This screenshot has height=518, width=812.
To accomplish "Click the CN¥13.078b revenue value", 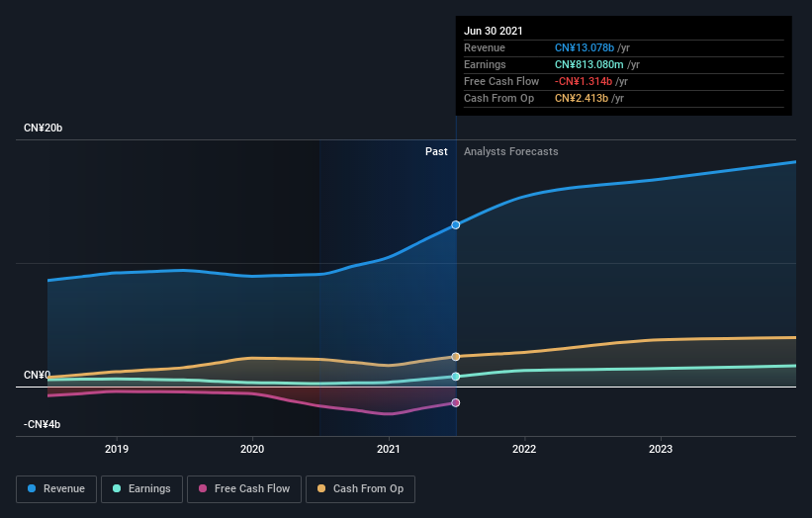I will coord(585,47).
